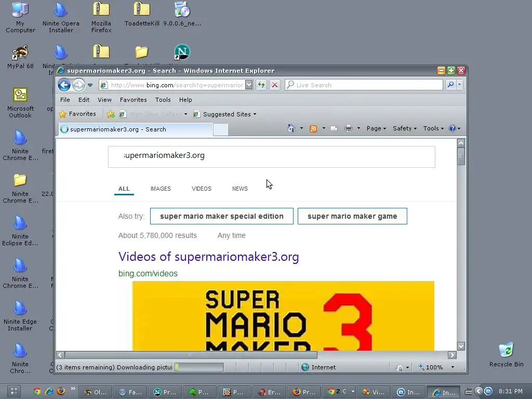Open the search provider dropdown arrow
This screenshot has height=399, width=532.
point(459,85)
